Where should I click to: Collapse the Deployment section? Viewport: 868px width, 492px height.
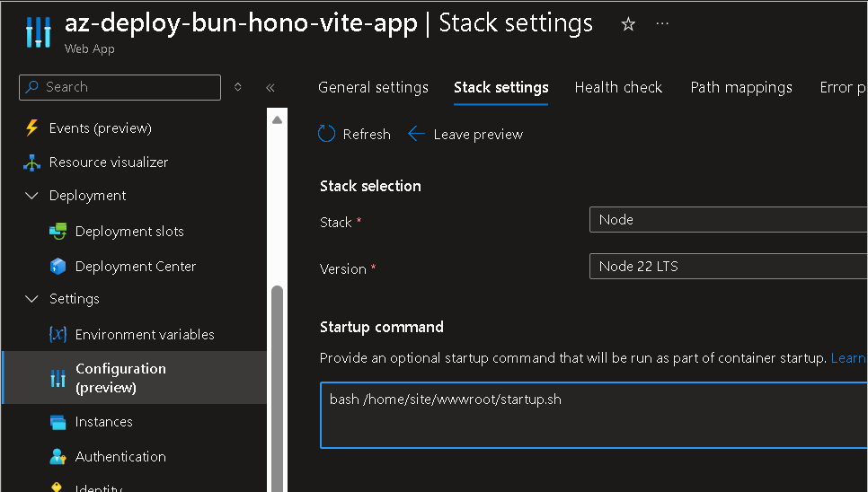point(32,196)
